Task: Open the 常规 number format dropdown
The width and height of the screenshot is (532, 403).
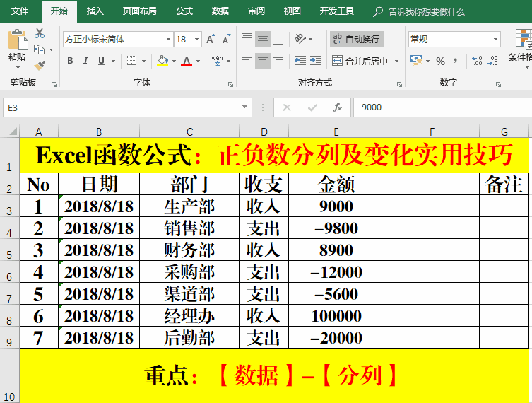Action: click(x=496, y=40)
